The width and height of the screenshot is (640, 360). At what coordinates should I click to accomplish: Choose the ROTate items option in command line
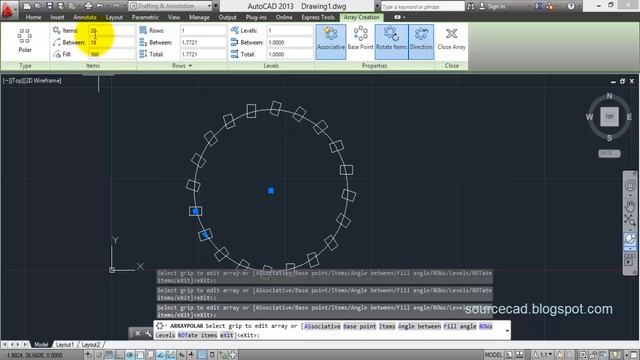[198, 335]
